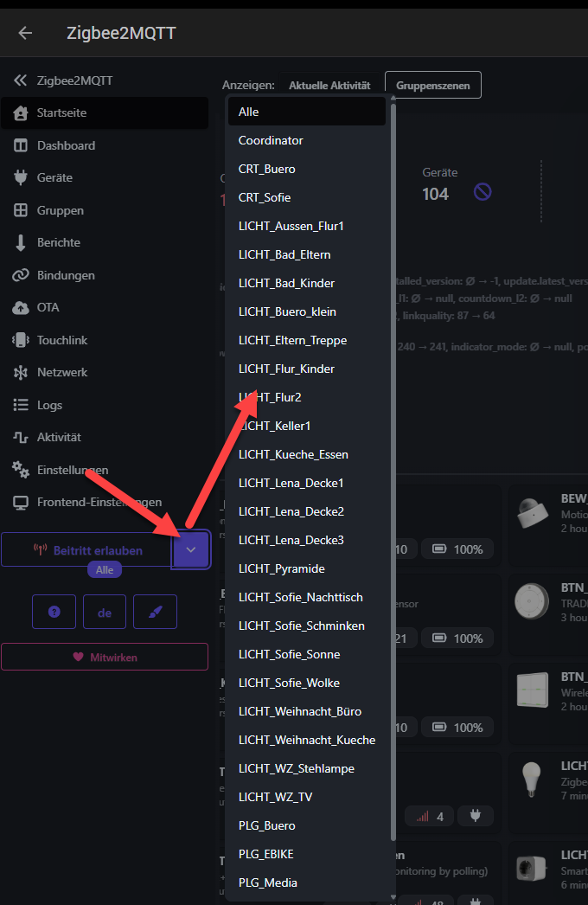The width and height of the screenshot is (588, 905).
Task: Collapse the Zigbee2MQTT sidebar chevron
Action: 21,80
